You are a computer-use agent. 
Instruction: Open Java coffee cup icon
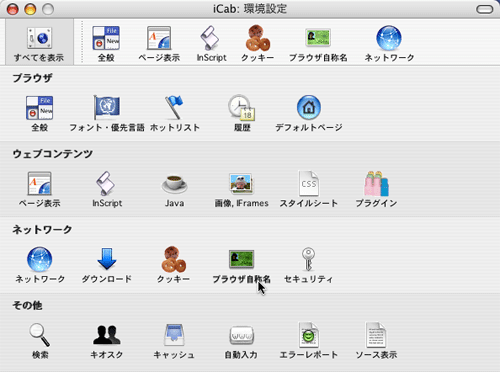pyautogui.click(x=174, y=184)
